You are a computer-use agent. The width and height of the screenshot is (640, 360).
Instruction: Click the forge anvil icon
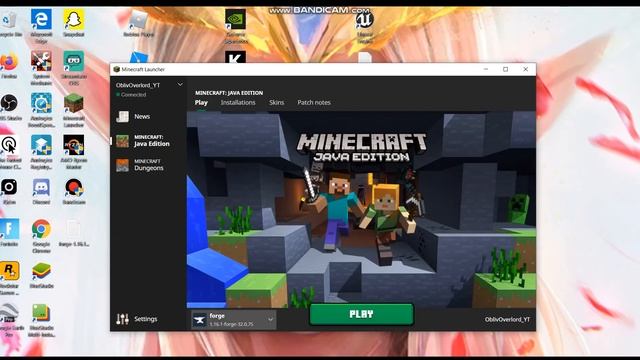200,320
